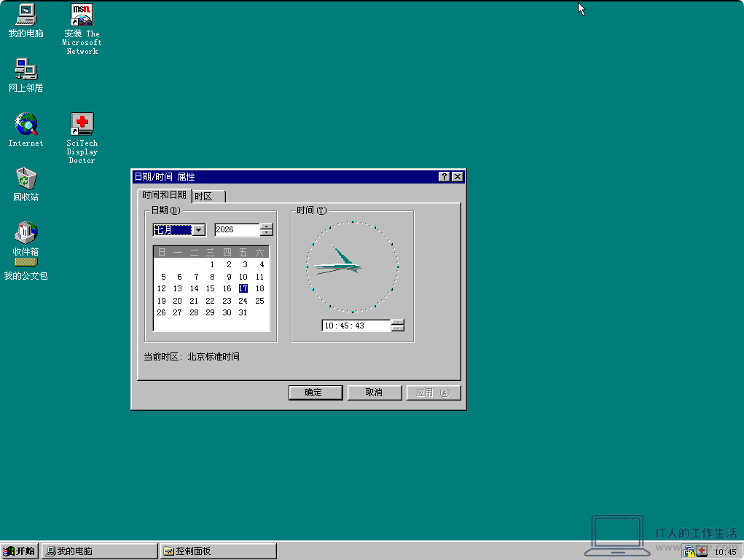
Task: Select day 31 in the calendar
Action: click(x=243, y=313)
